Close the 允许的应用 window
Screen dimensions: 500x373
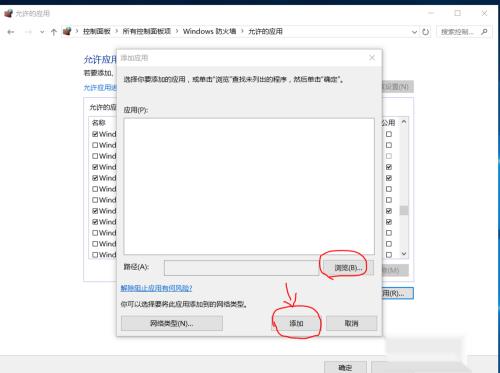point(484,13)
